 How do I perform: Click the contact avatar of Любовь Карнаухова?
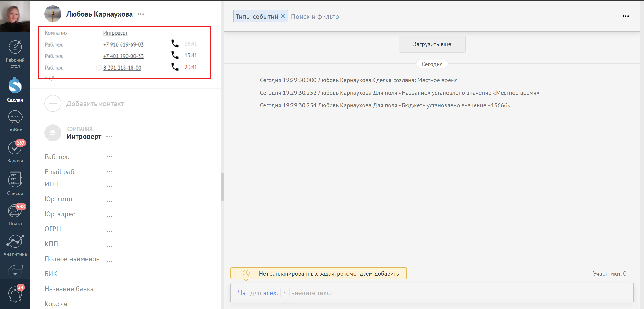click(53, 14)
